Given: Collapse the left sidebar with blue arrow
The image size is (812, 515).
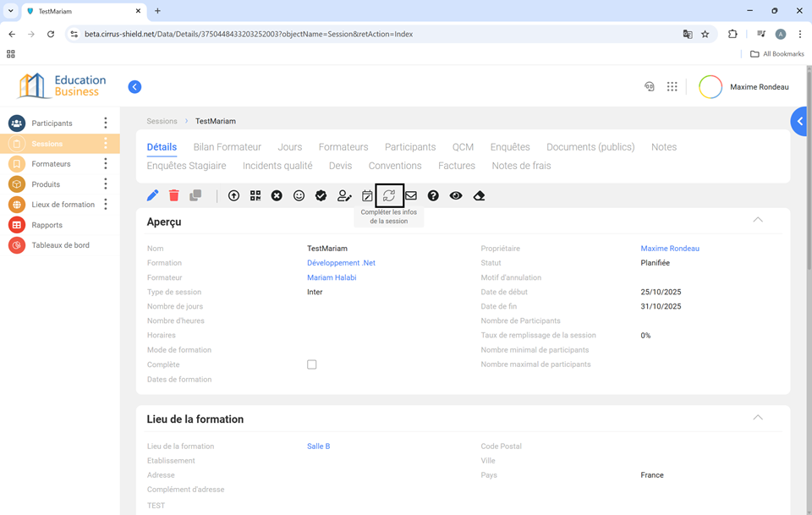Looking at the screenshot, I should (134, 86).
